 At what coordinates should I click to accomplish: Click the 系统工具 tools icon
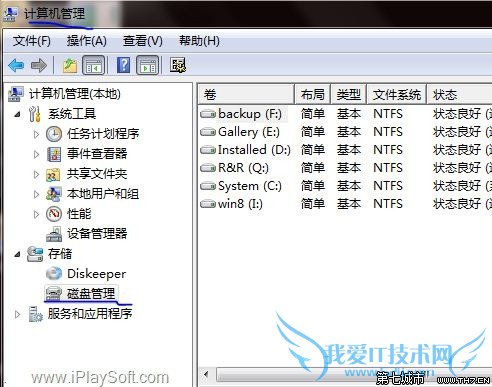pyautogui.click(x=35, y=114)
